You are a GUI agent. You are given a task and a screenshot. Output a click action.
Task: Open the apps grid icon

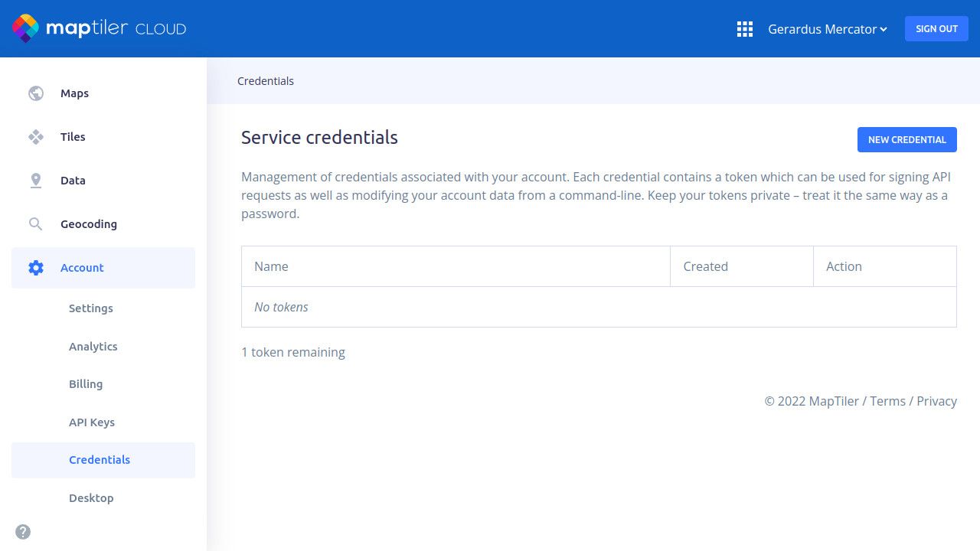pos(745,29)
